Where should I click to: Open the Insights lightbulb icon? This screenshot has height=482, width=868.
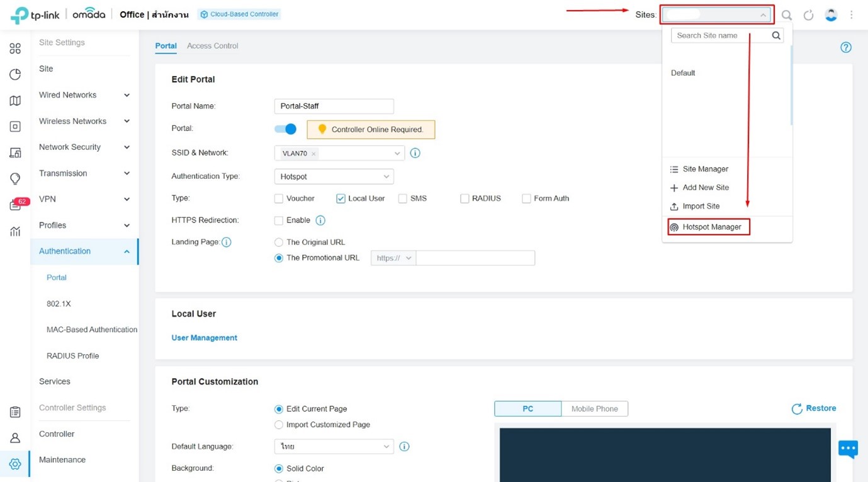coord(15,179)
